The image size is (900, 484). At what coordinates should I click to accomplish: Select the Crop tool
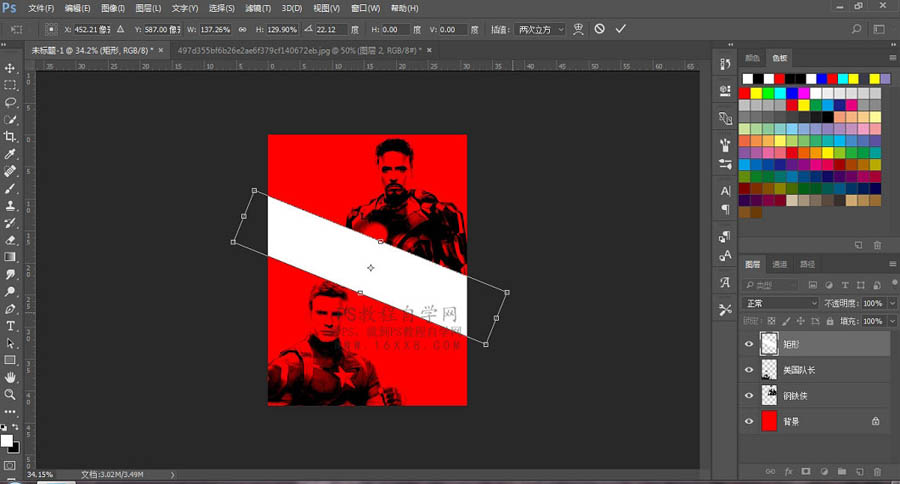[x=10, y=137]
